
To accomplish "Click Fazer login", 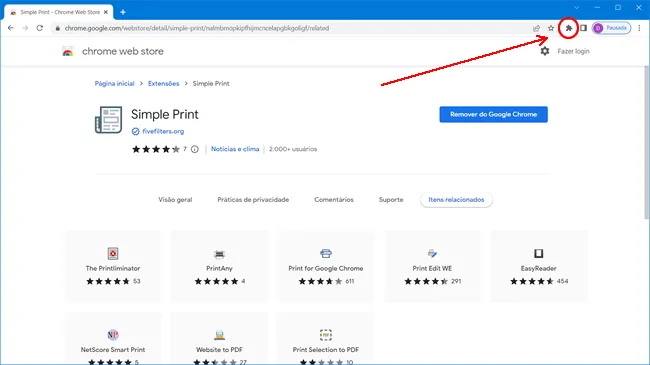I will click(x=573, y=51).
